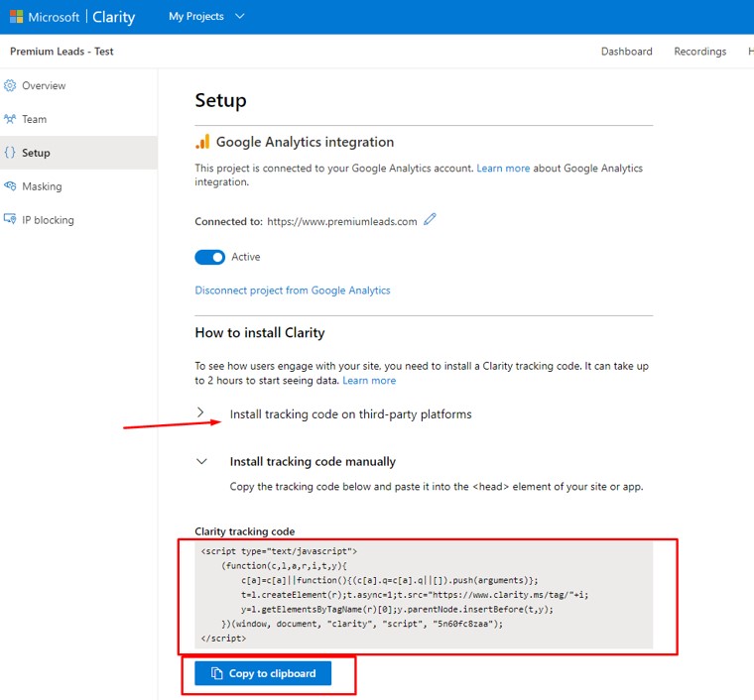Open the My Projects dropdown
Viewport: 754px width, 700px height.
click(x=206, y=16)
